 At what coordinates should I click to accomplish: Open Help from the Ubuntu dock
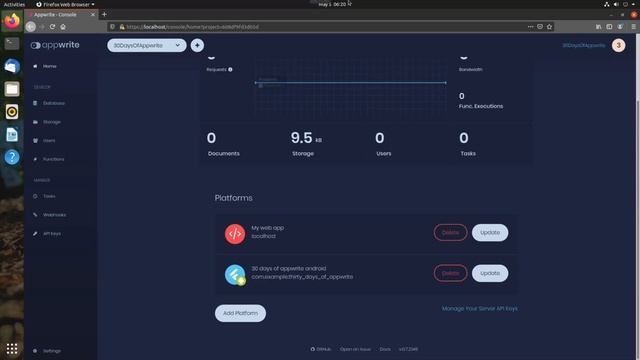[12, 157]
